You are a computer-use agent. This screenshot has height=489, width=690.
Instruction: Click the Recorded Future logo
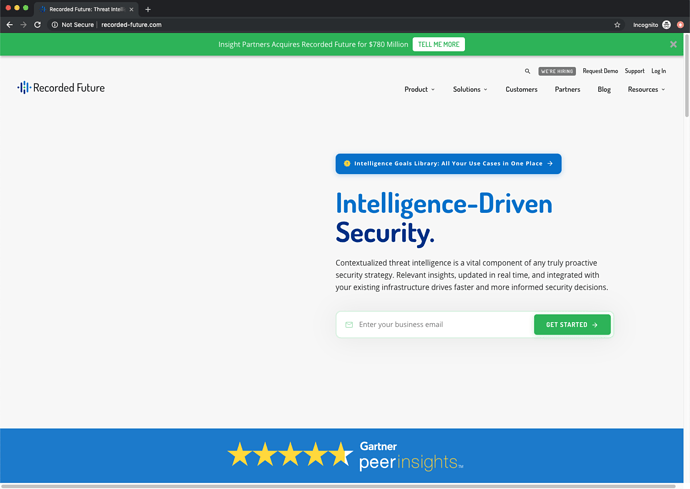pyautogui.click(x=61, y=88)
